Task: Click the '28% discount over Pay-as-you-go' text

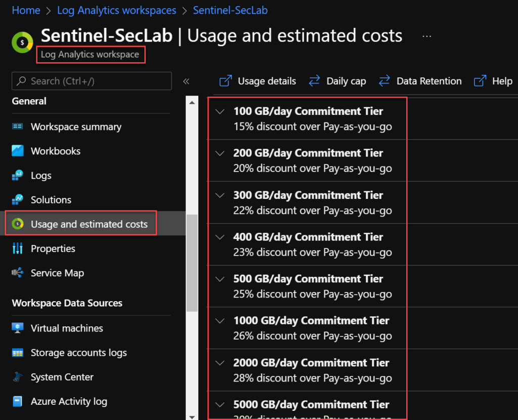Action: (313, 378)
